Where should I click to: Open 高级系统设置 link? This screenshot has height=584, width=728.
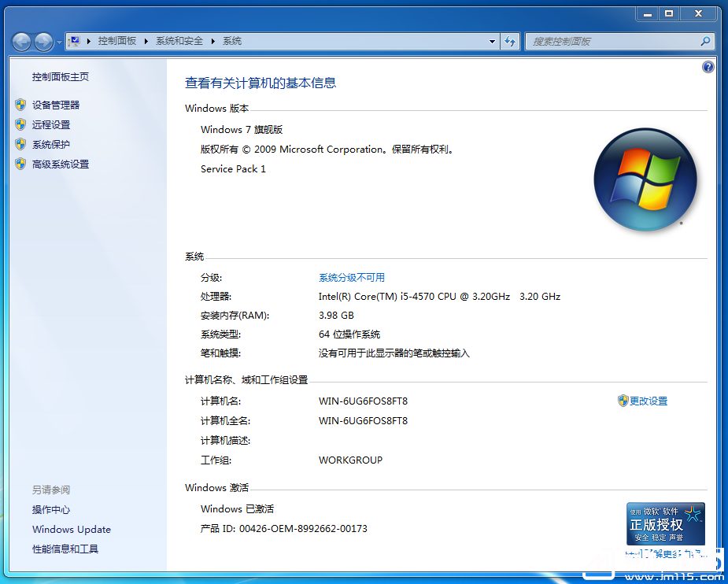[x=61, y=164]
